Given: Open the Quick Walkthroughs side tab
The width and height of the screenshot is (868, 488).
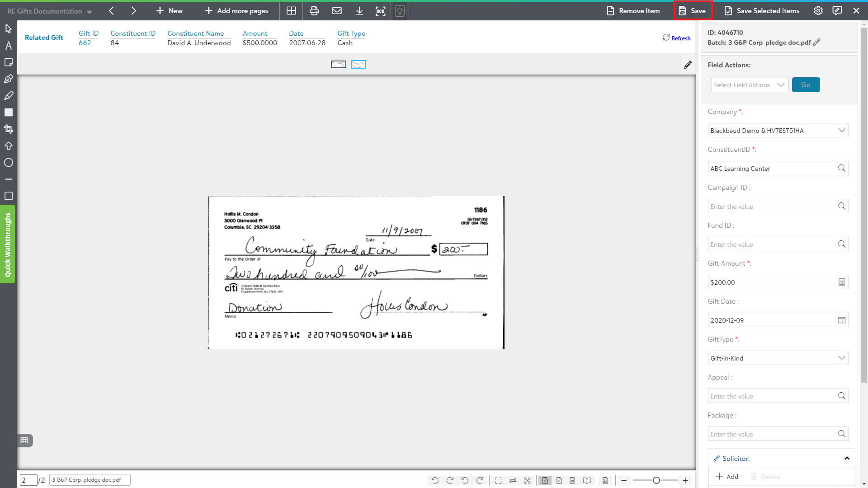Looking at the screenshot, I should (8, 244).
